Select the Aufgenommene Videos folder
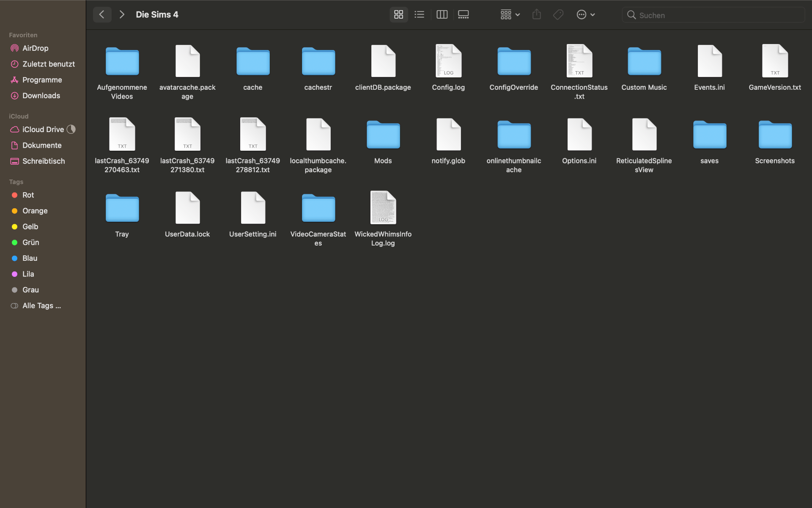This screenshot has height=508, width=812. (122, 62)
